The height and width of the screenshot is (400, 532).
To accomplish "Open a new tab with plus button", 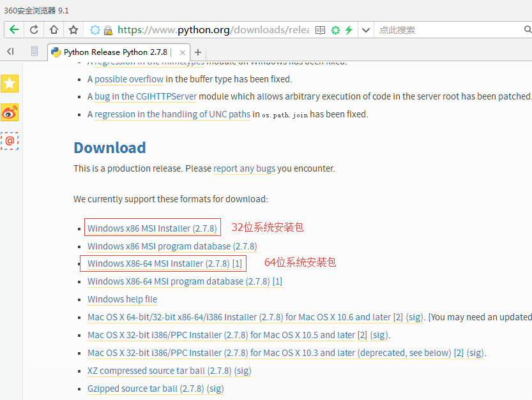I will [198, 52].
